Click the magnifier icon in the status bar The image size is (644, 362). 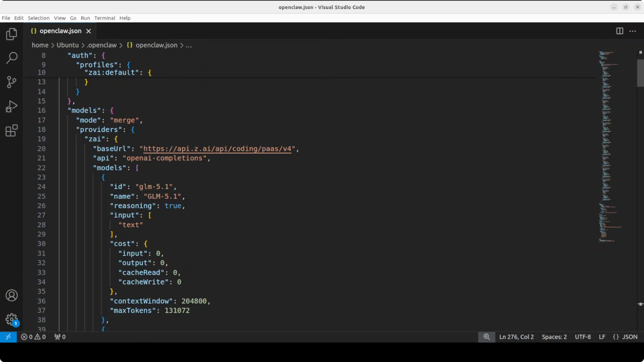pyautogui.click(x=486, y=337)
